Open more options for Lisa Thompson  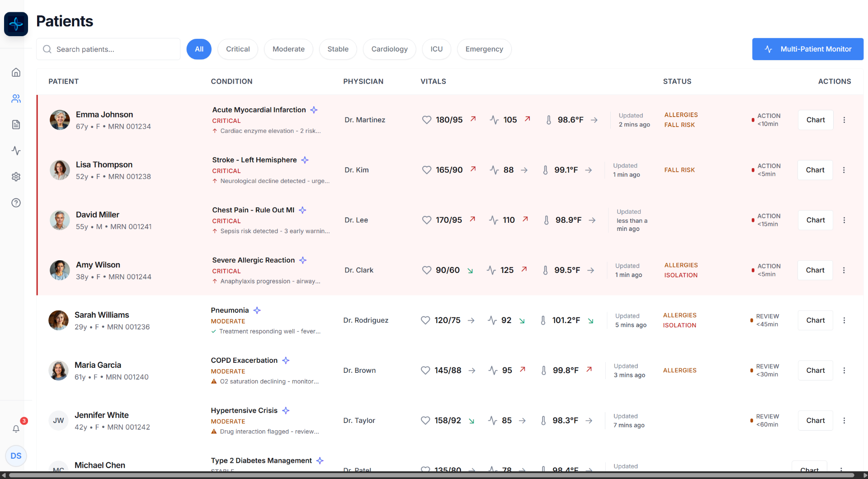[x=844, y=170]
